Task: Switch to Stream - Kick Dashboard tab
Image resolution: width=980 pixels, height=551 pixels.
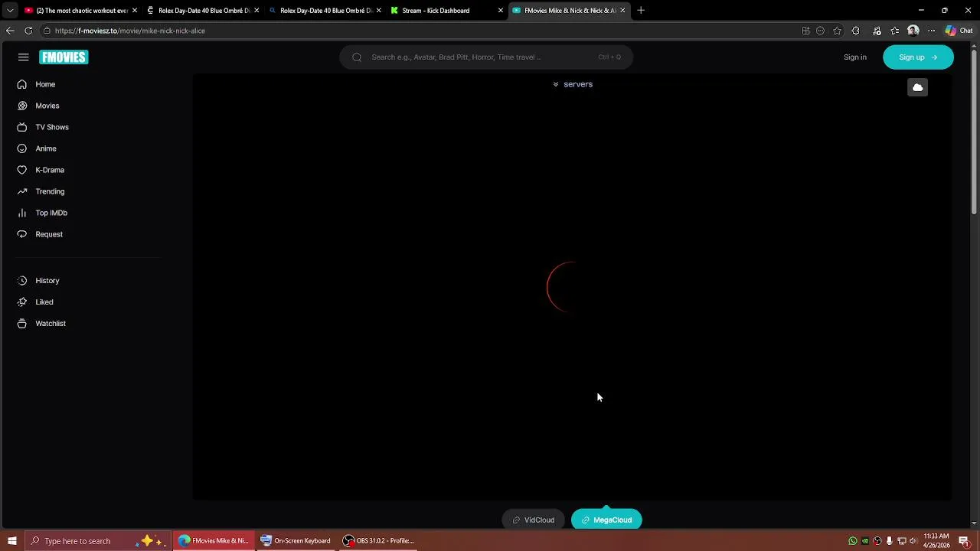Action: [x=446, y=11]
